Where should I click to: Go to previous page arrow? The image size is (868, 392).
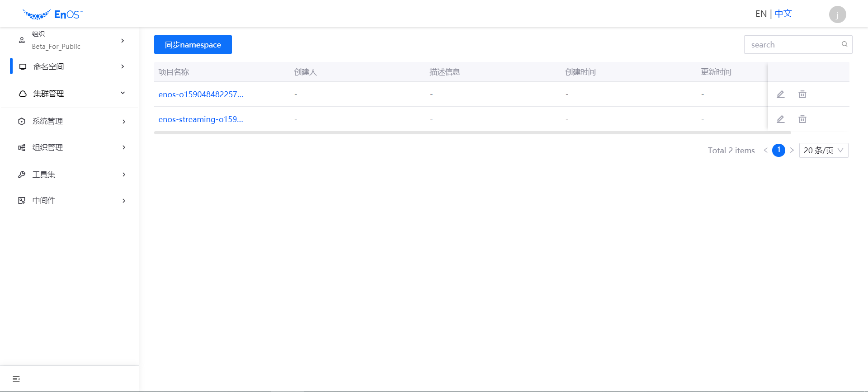[x=766, y=150]
